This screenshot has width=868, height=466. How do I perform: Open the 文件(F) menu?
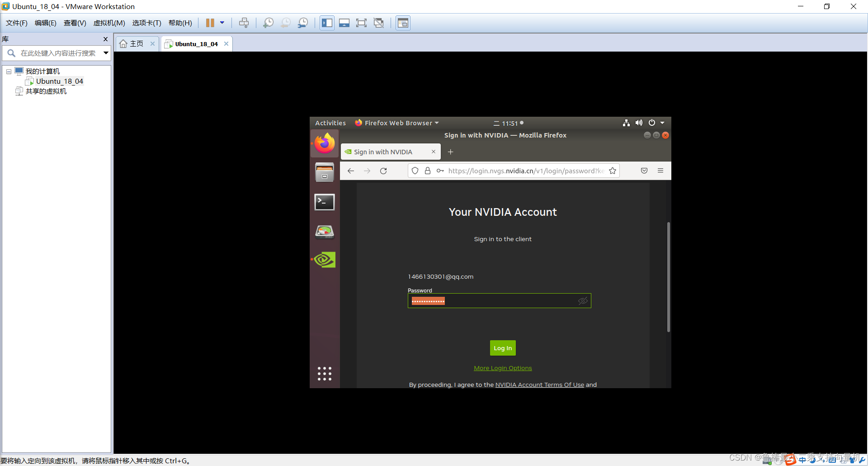(x=17, y=23)
